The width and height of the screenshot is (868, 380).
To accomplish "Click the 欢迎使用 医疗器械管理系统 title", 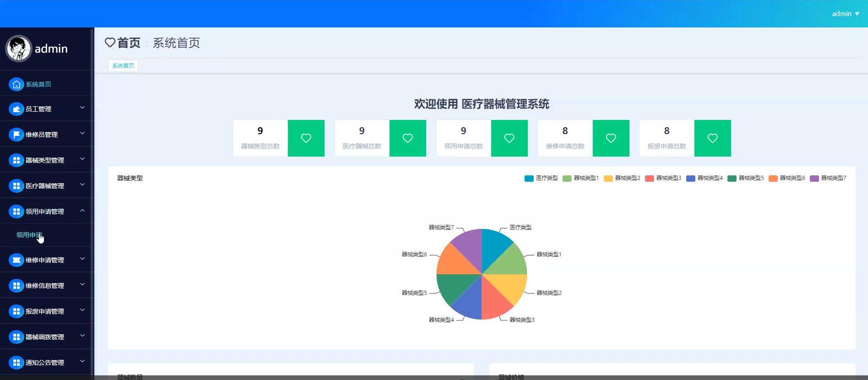I will 482,104.
